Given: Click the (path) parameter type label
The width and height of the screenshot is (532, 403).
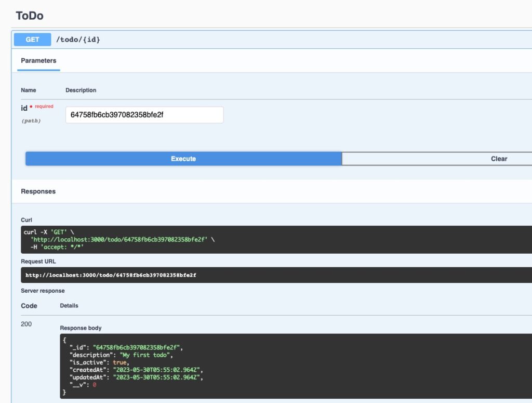Looking at the screenshot, I should [31, 121].
